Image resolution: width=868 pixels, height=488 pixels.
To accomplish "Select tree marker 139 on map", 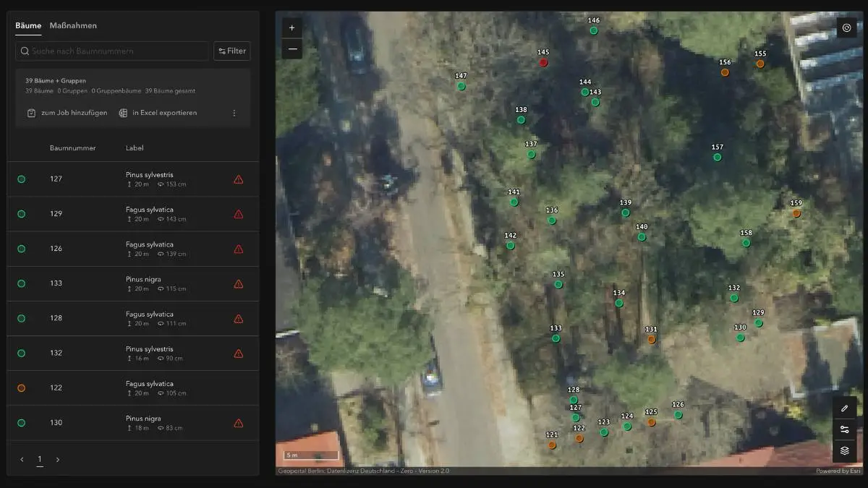I will pos(626,213).
